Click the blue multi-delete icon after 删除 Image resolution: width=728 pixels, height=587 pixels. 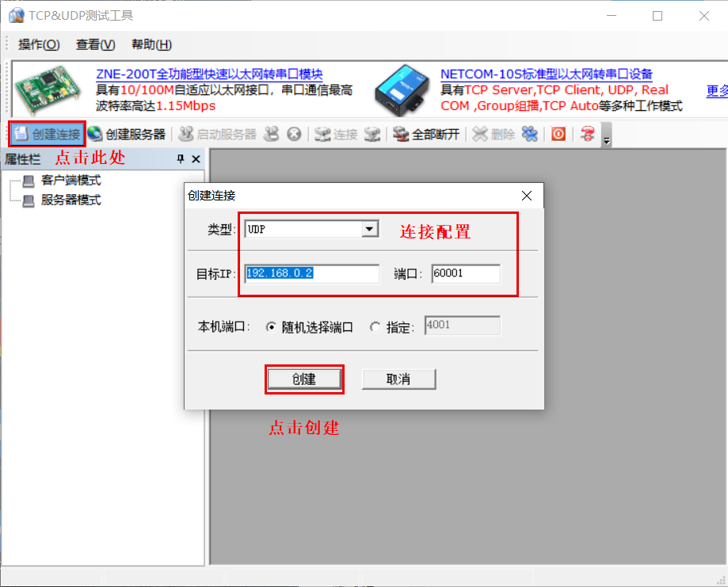pos(529,134)
